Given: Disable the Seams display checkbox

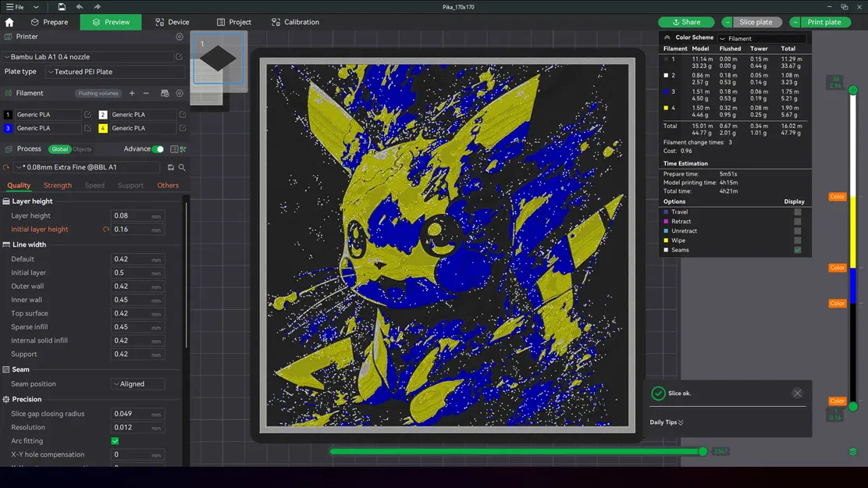Looking at the screenshot, I should pos(796,250).
